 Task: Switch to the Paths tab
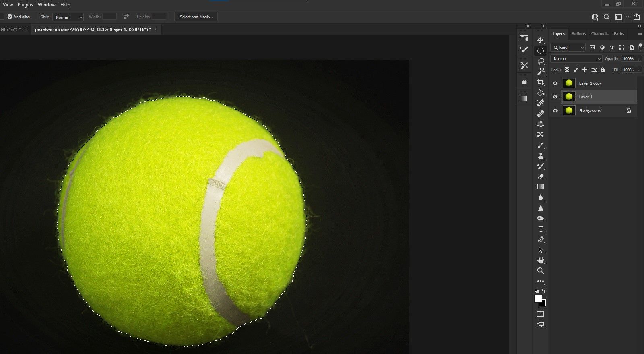tap(619, 34)
